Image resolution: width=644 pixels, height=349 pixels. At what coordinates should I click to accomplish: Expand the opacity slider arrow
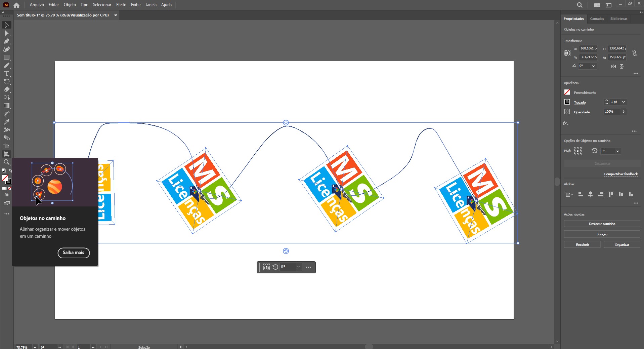[624, 112]
